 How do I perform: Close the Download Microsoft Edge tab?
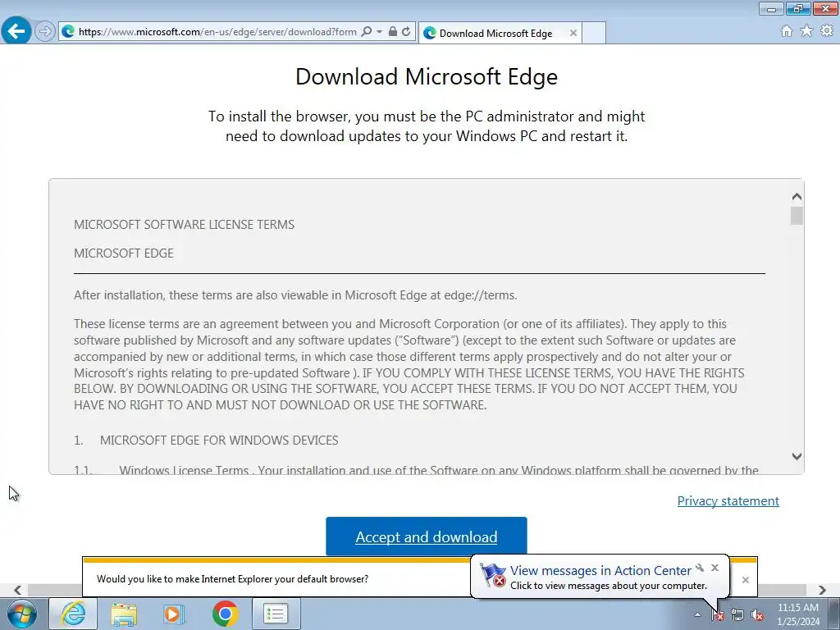573,33
